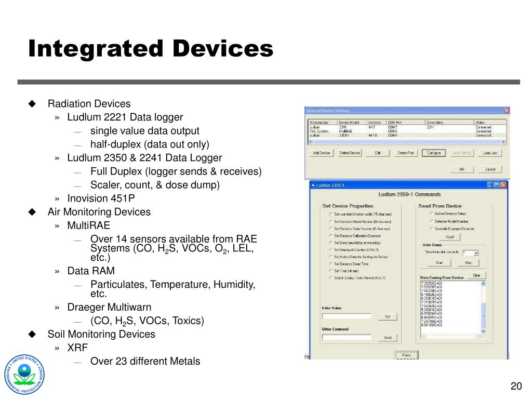This screenshot has height=399, width=532.
Task: Click the Edit button in External Device Settings
Action: tap(378, 153)
